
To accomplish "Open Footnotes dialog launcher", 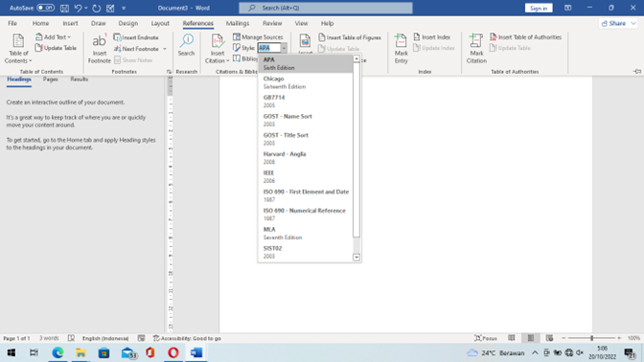I will click(x=169, y=72).
